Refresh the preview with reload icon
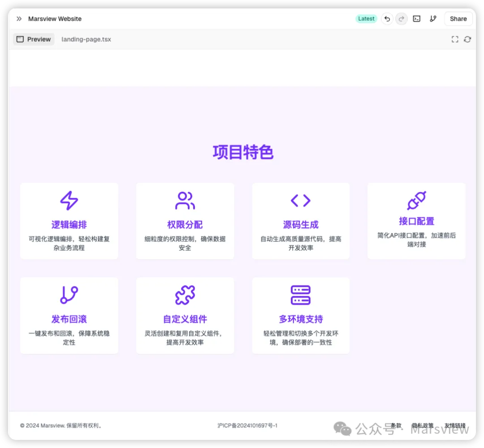The width and height of the screenshot is (484, 448). 467,39
